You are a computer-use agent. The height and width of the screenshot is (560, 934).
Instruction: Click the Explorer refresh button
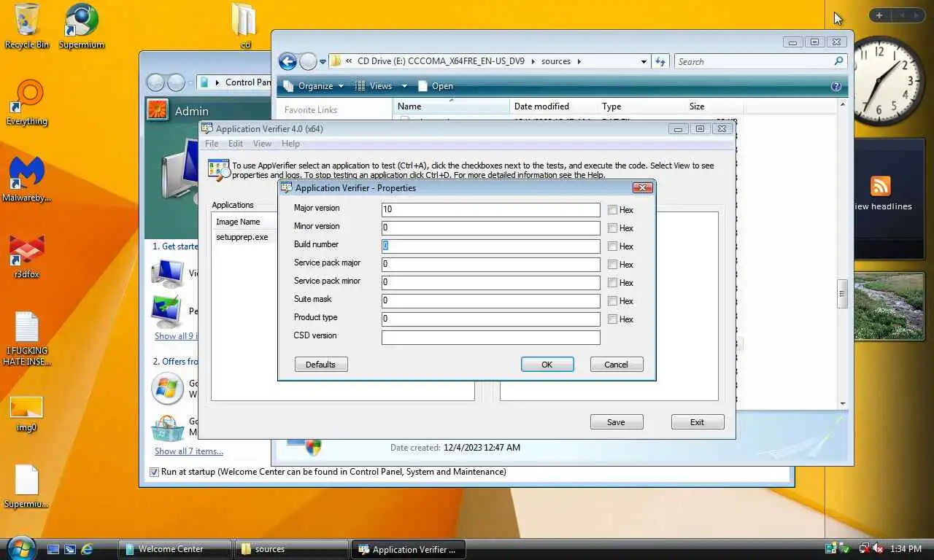tap(660, 61)
